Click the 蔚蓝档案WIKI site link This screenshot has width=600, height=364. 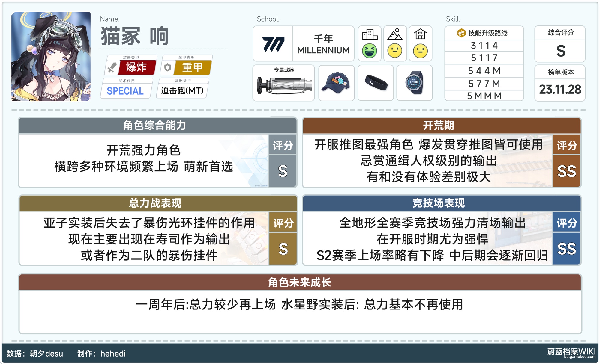coord(571,352)
